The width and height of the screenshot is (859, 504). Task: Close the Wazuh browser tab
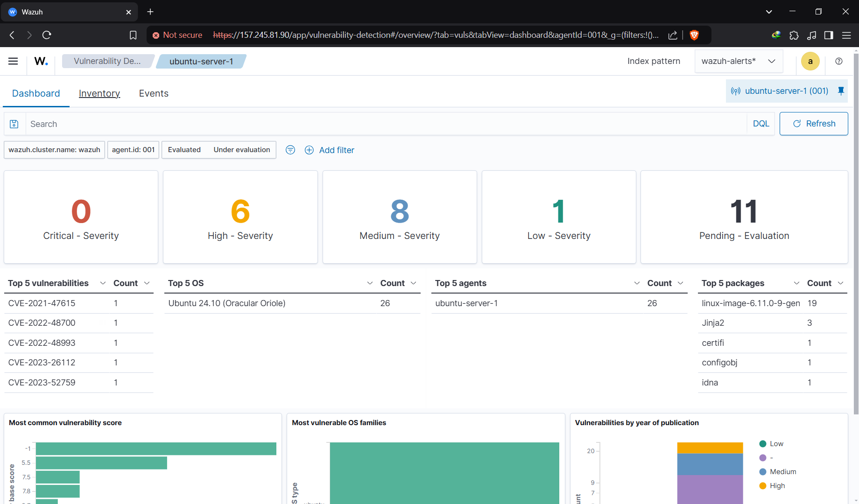[128, 12]
